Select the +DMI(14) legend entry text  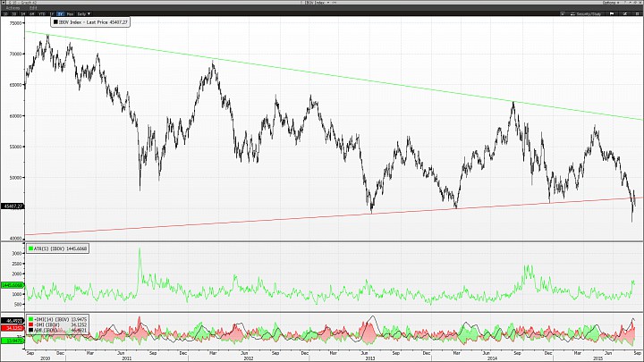pyautogui.click(x=61, y=319)
